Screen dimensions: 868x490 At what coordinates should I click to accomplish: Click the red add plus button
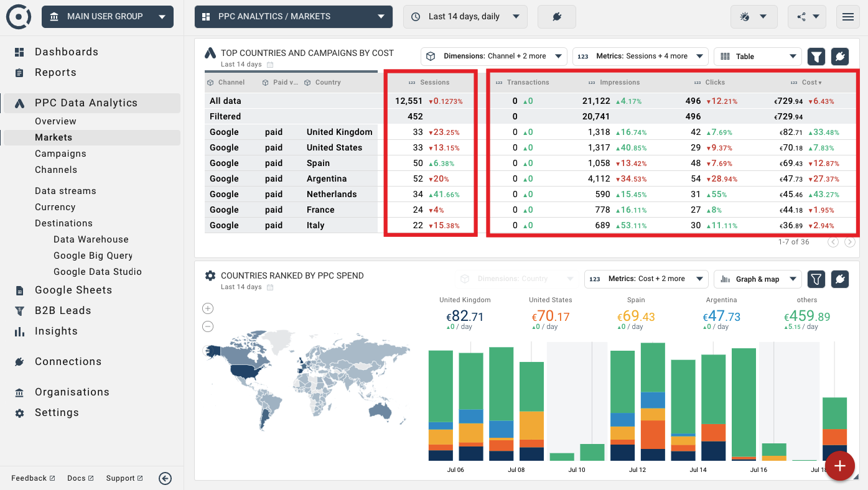[840, 465]
